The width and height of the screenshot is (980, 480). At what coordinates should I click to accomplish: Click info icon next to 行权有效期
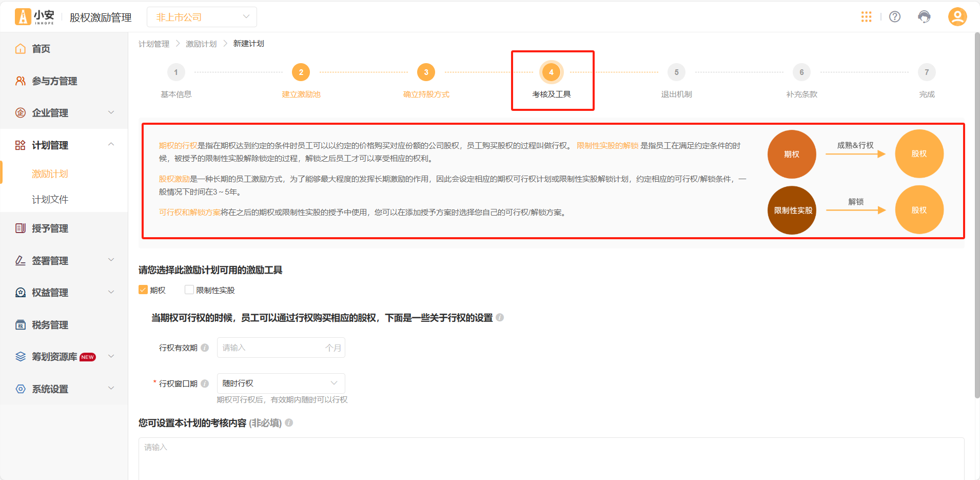205,348
